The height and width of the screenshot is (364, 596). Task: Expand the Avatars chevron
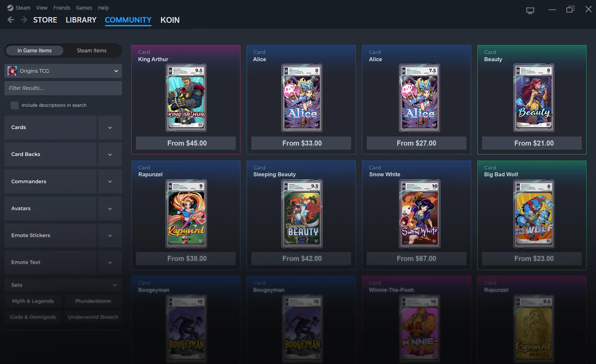110,208
